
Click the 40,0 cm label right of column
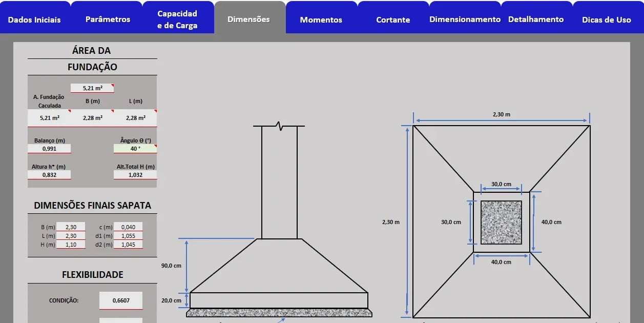[x=551, y=222]
